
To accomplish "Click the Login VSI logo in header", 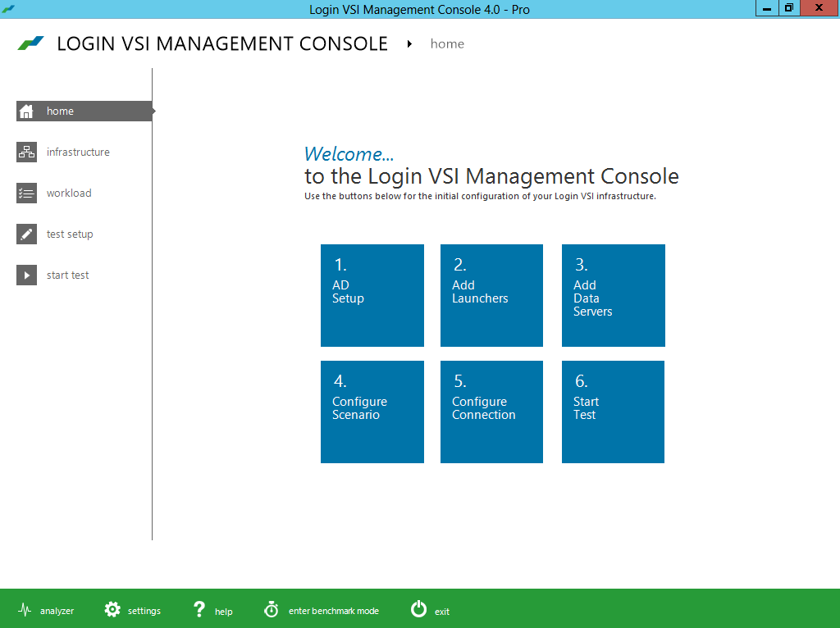I will pyautogui.click(x=30, y=44).
